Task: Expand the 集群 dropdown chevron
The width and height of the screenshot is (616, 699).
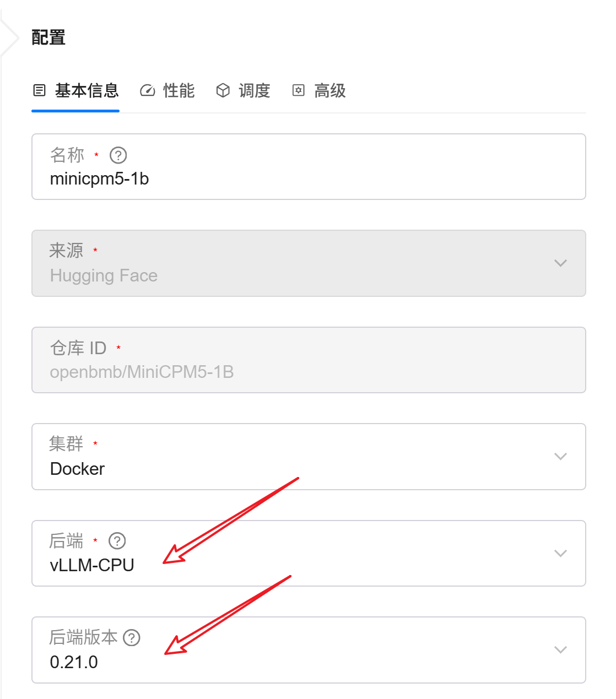Action: coord(560,457)
